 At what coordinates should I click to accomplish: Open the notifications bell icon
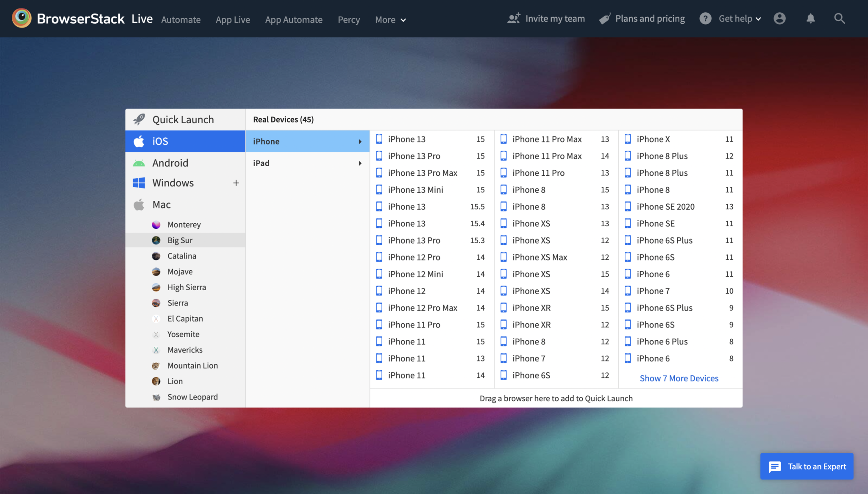[810, 19]
